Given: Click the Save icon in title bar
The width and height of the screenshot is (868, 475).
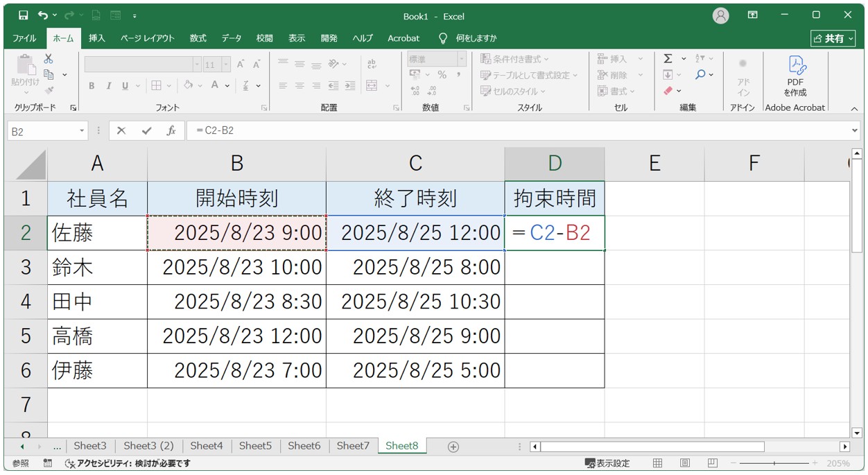Looking at the screenshot, I should pos(23,15).
